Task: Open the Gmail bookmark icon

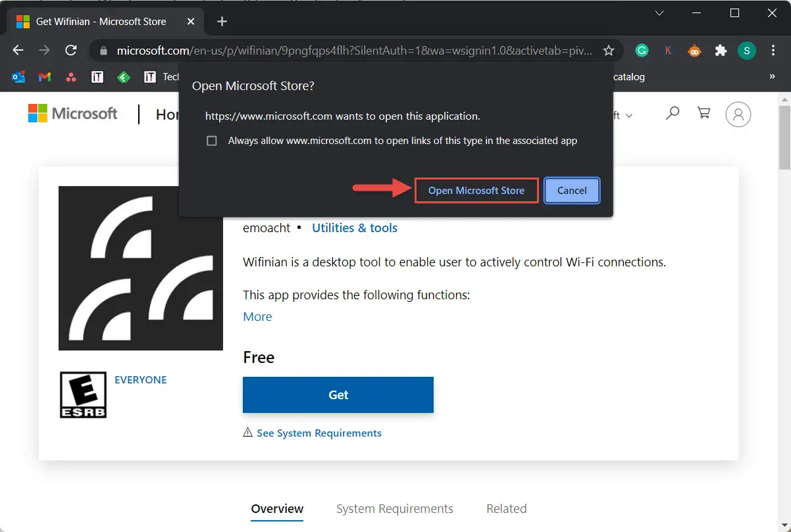Action: tap(45, 77)
